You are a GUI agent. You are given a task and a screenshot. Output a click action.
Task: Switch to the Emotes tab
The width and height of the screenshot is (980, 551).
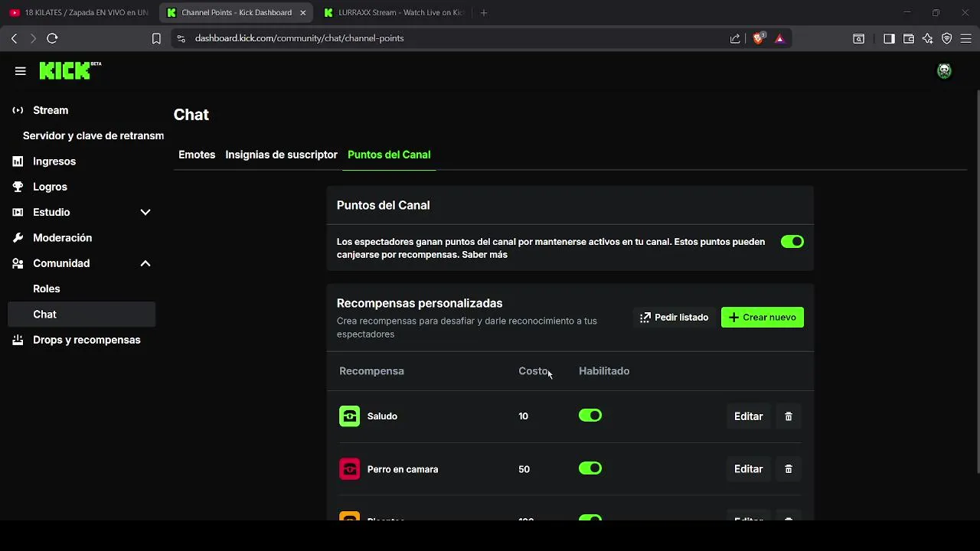(197, 155)
